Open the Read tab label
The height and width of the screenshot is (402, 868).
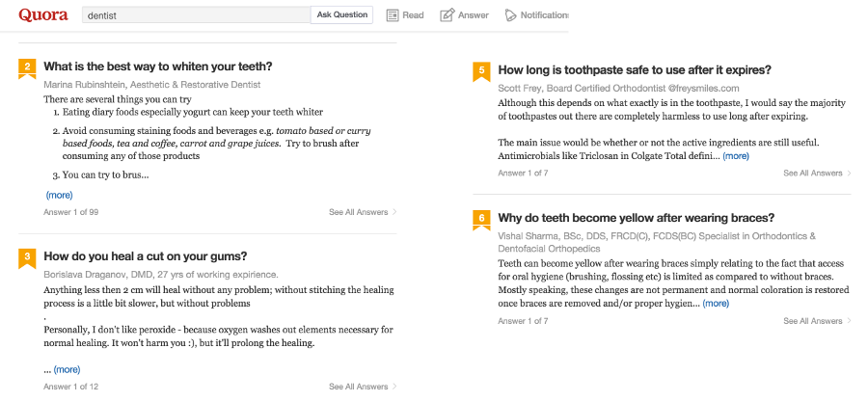[413, 15]
